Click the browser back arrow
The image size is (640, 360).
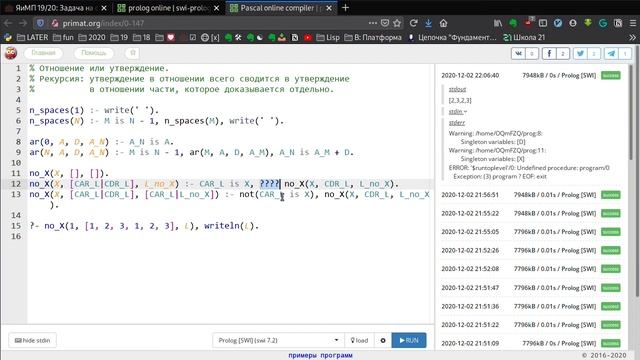pos(8,23)
